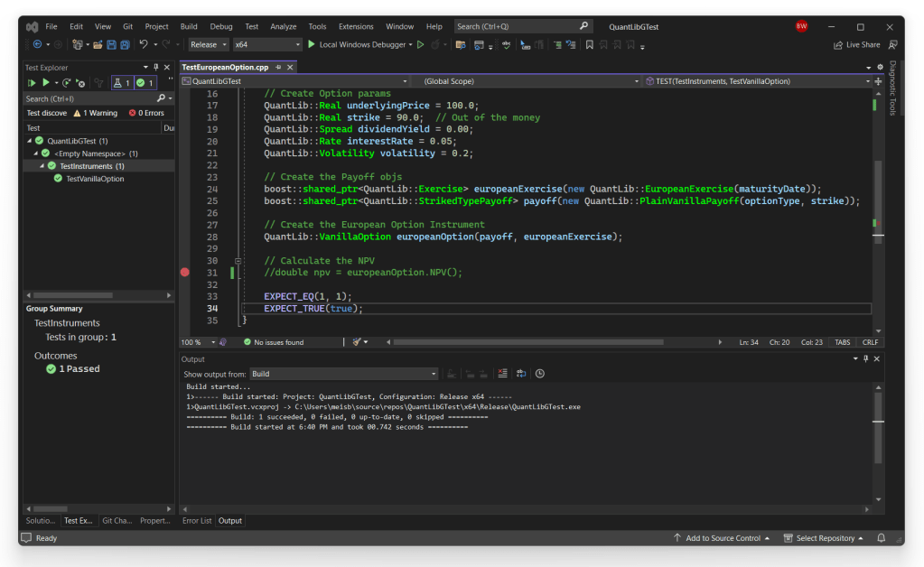The image size is (924, 567).
Task: Click the Clear All output icon
Action: coord(502,374)
